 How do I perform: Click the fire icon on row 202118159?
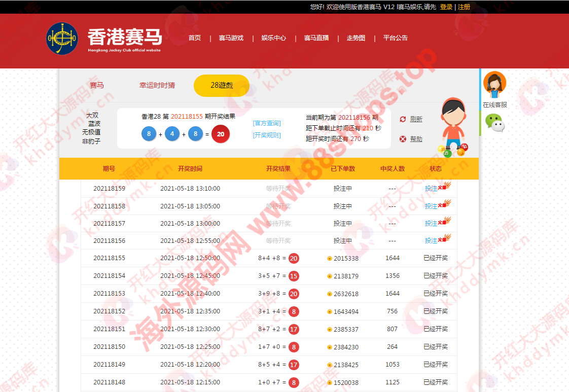[445, 187]
